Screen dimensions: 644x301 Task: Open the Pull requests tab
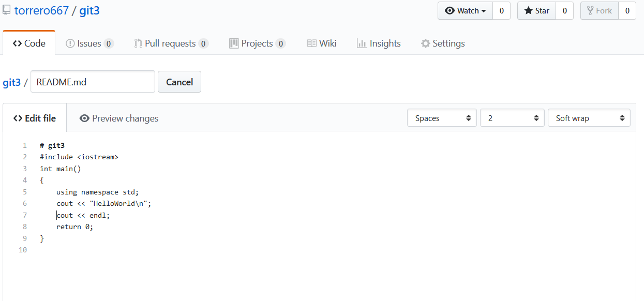click(x=171, y=43)
